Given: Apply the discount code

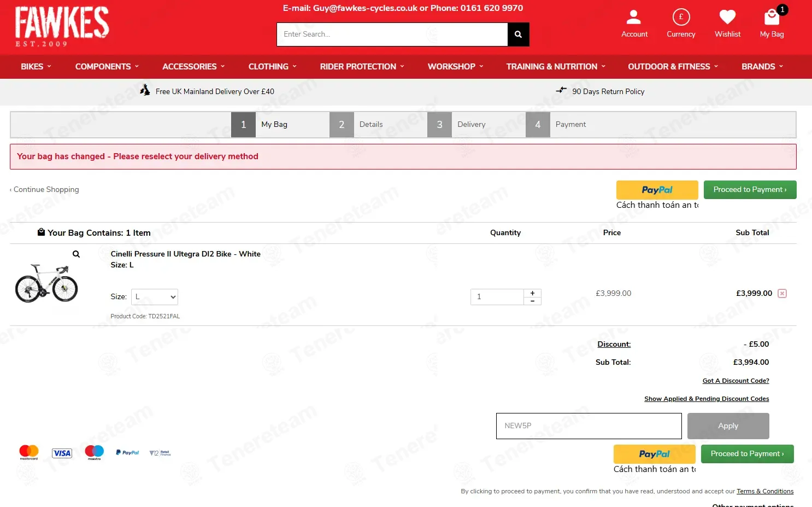Looking at the screenshot, I should pos(728,426).
